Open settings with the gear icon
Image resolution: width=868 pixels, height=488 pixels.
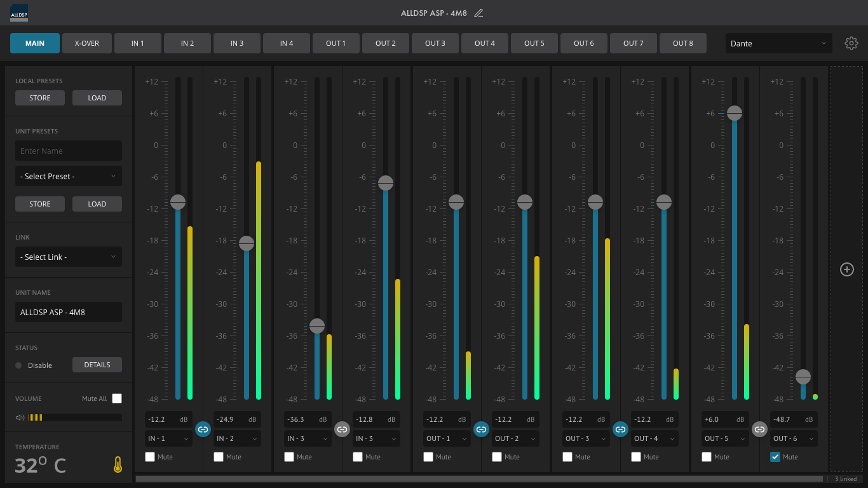click(x=851, y=43)
